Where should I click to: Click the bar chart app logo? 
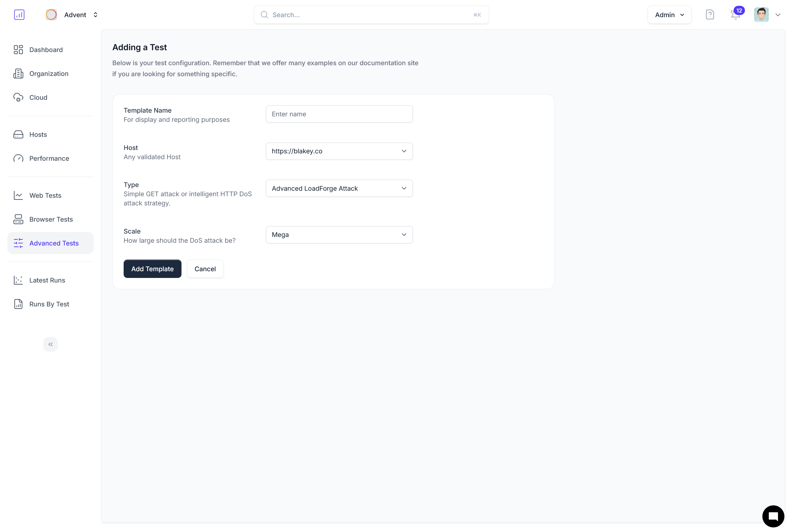[19, 15]
